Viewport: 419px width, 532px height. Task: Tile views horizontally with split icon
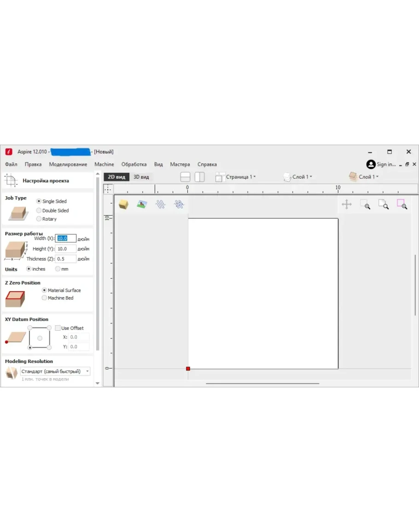point(185,177)
